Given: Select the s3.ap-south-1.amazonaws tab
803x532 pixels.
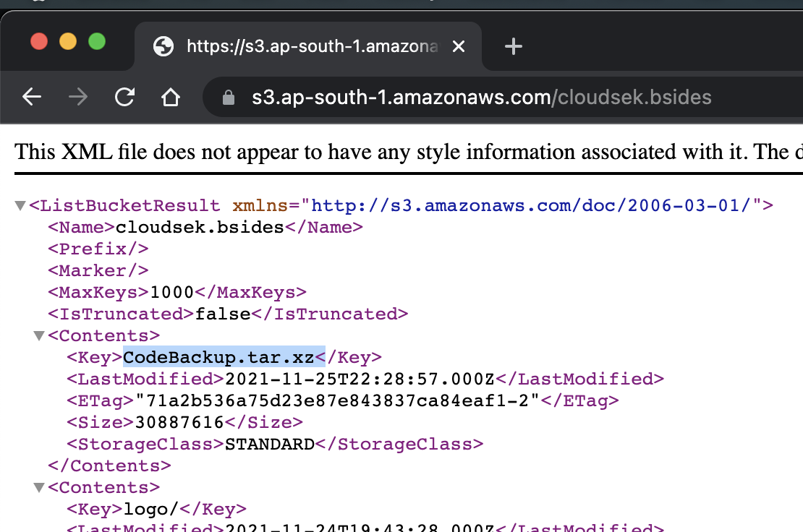Looking at the screenshot, I should 307,46.
